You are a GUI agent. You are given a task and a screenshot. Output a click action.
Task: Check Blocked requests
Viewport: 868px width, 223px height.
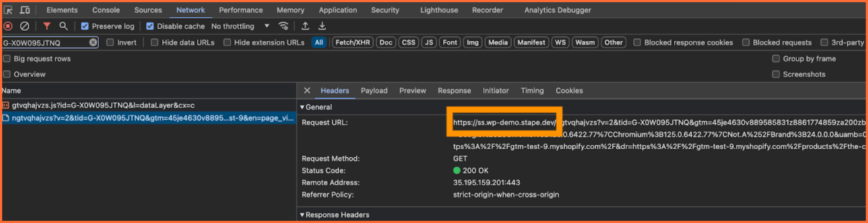point(746,42)
